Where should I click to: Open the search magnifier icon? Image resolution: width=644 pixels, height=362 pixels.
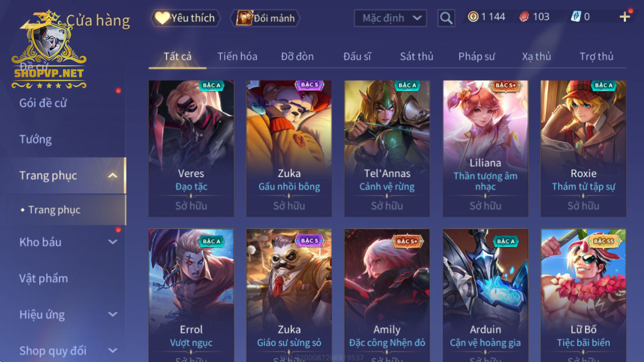pyautogui.click(x=446, y=18)
